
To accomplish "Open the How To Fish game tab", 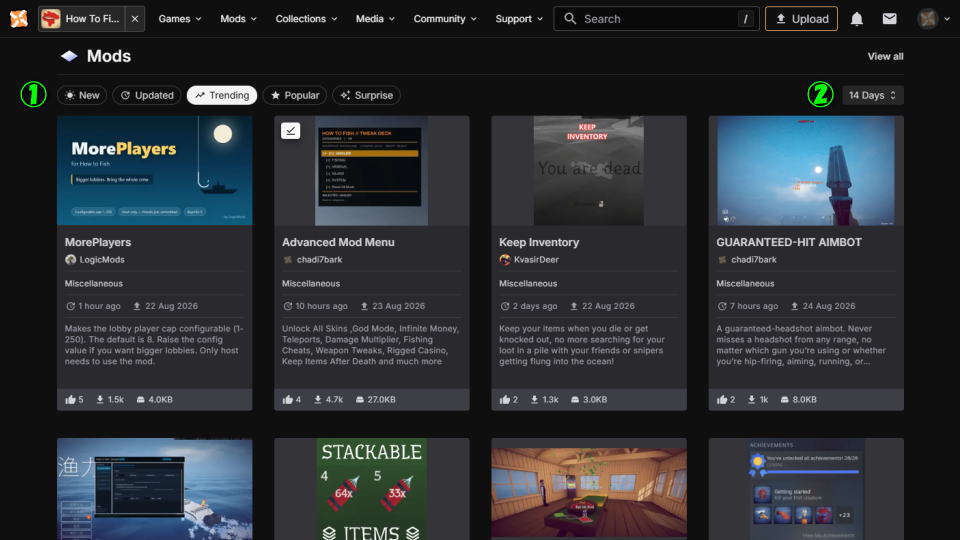I will [81, 18].
